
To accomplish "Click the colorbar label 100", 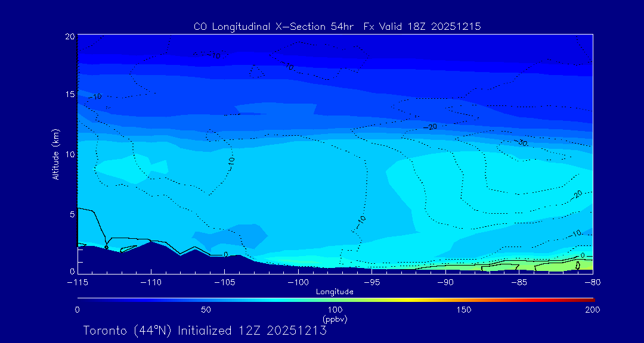I will (x=335, y=310).
